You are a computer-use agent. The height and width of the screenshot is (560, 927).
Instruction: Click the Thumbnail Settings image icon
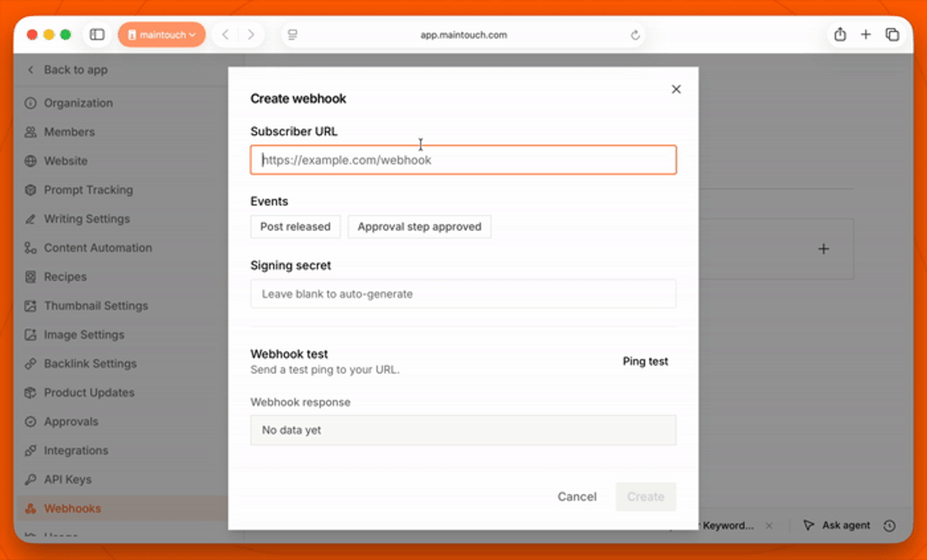click(30, 306)
